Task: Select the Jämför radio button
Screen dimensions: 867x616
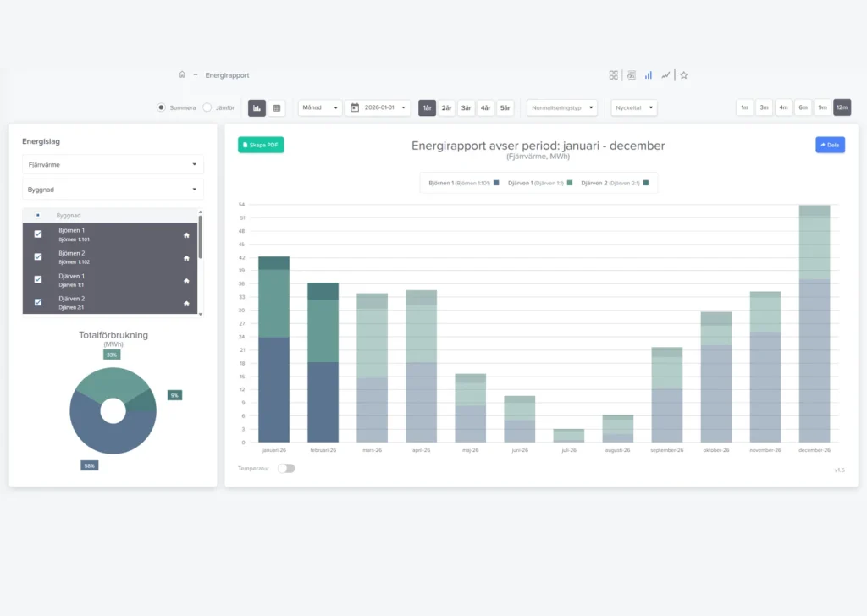Action: [209, 108]
